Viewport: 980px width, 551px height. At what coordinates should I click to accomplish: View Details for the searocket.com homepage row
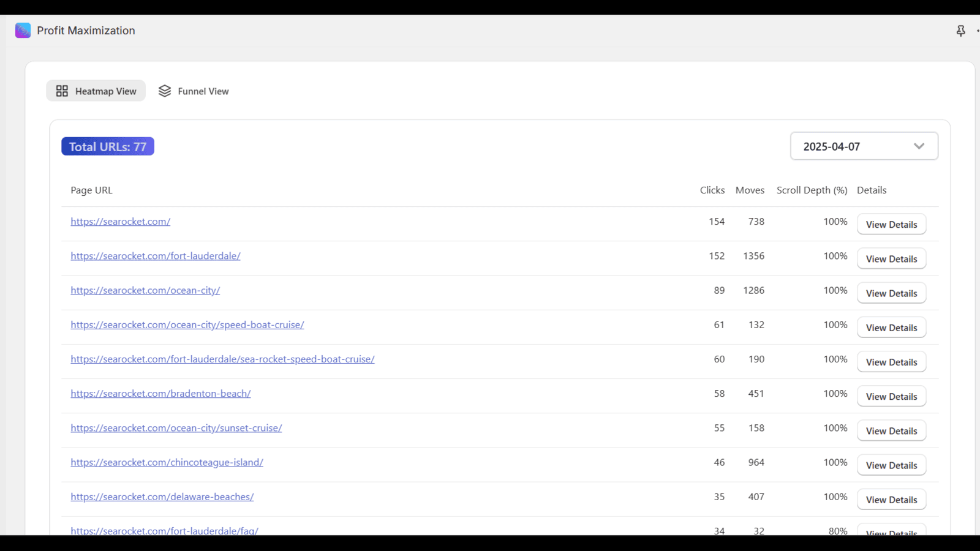891,224
